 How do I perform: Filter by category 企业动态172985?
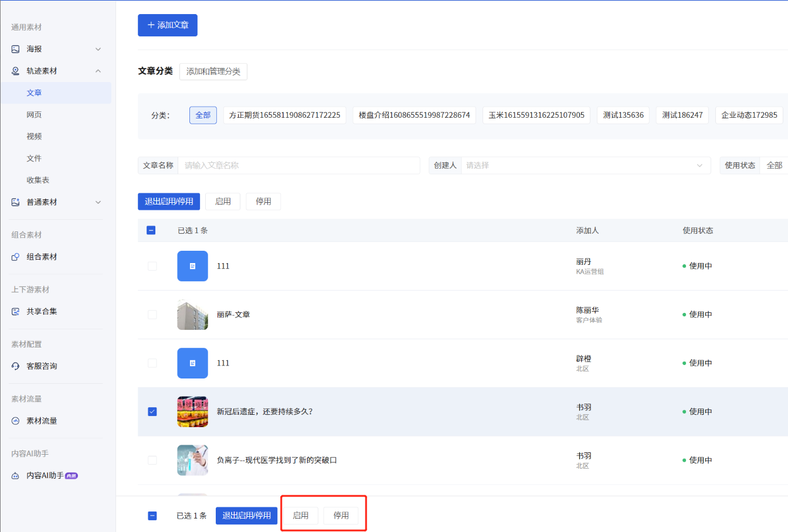(x=749, y=115)
